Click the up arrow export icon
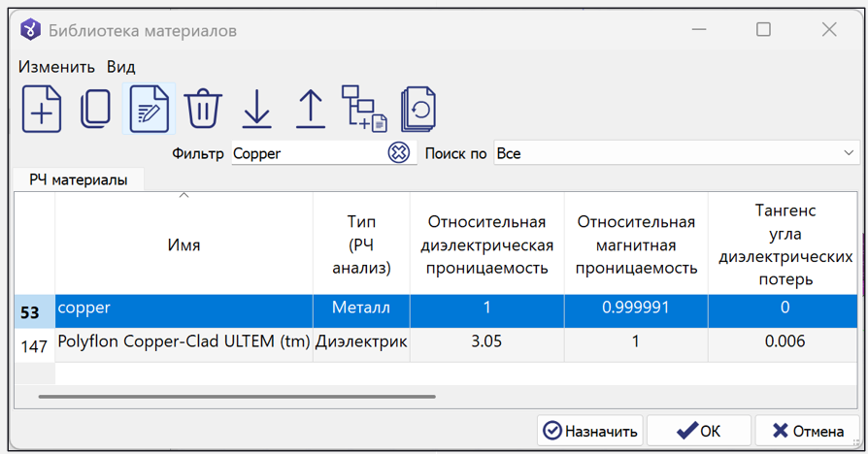Image resolution: width=868 pixels, height=454 pixels. tap(310, 108)
